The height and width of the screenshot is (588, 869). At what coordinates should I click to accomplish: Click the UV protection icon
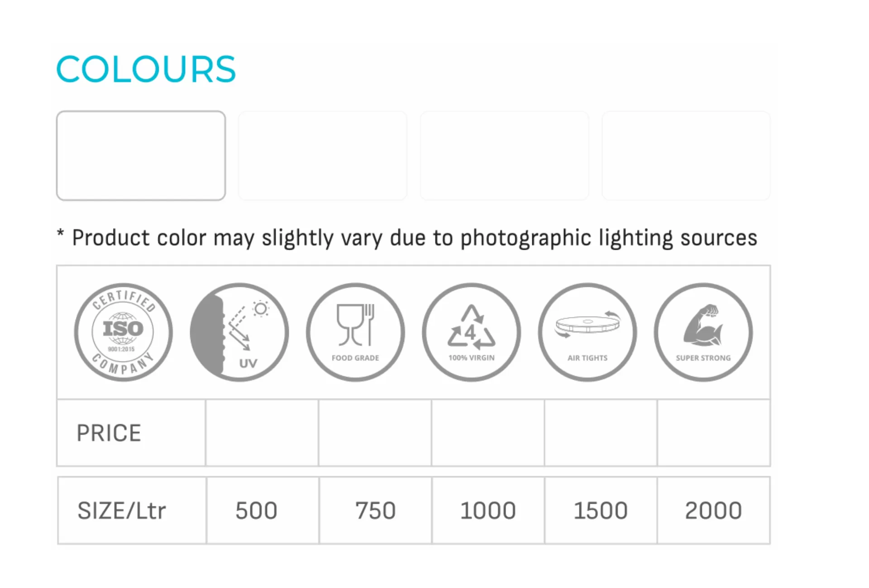pos(239,332)
